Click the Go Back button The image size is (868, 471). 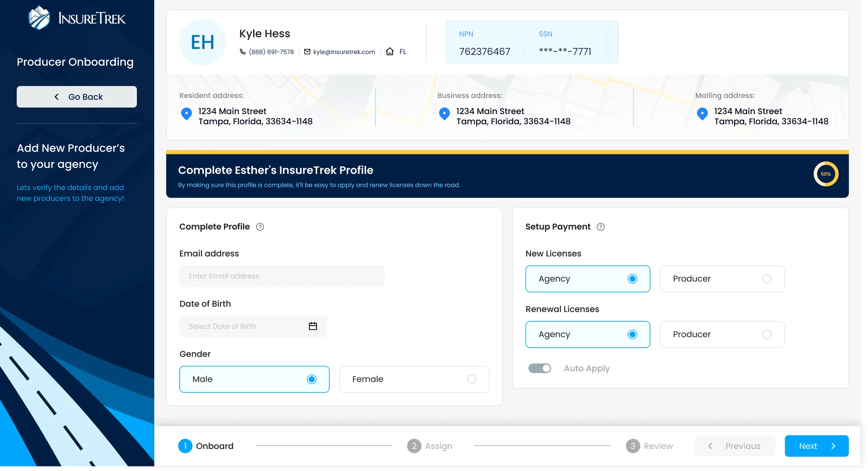point(77,97)
